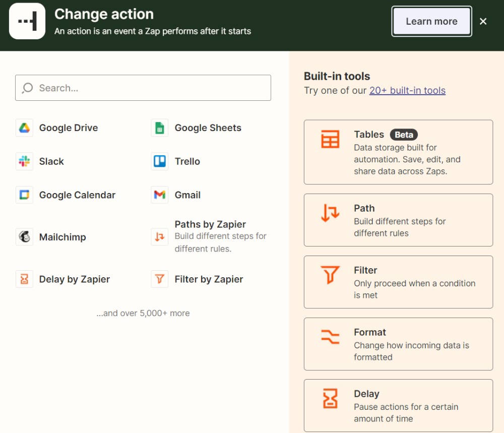Select the Delay by Zapier hourglass icon

tap(24, 279)
